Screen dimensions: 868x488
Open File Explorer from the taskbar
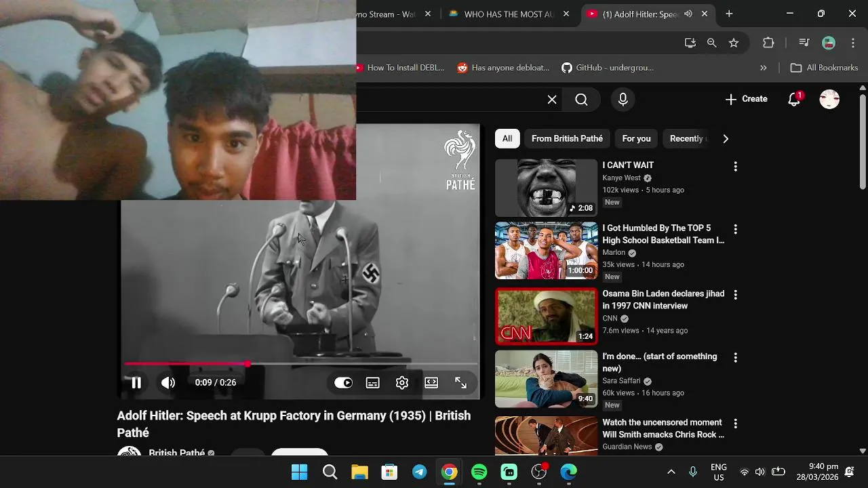(359, 472)
